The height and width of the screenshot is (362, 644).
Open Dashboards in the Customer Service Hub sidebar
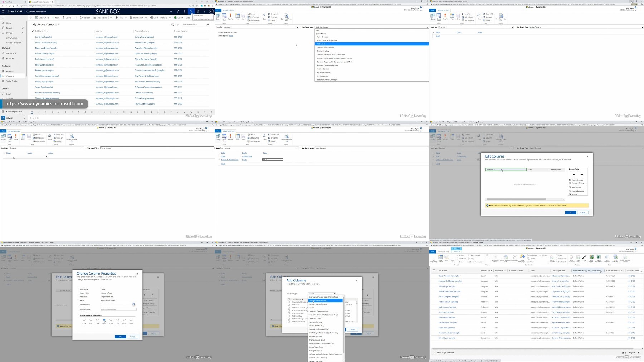click(11, 53)
